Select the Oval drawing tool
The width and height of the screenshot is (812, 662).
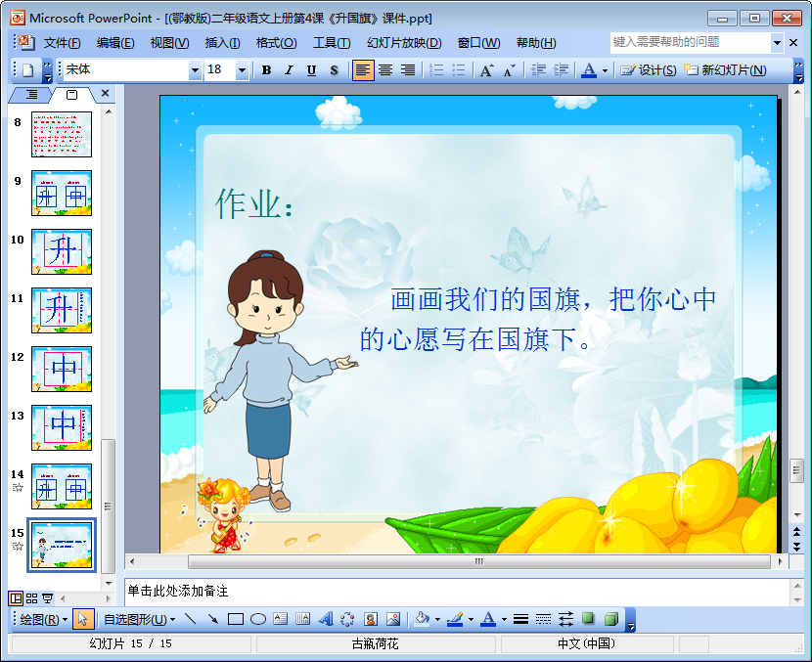coord(258,619)
